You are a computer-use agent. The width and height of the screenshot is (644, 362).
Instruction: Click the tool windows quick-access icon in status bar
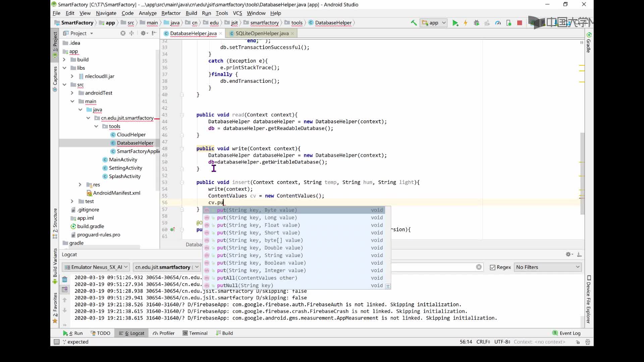tap(57, 342)
